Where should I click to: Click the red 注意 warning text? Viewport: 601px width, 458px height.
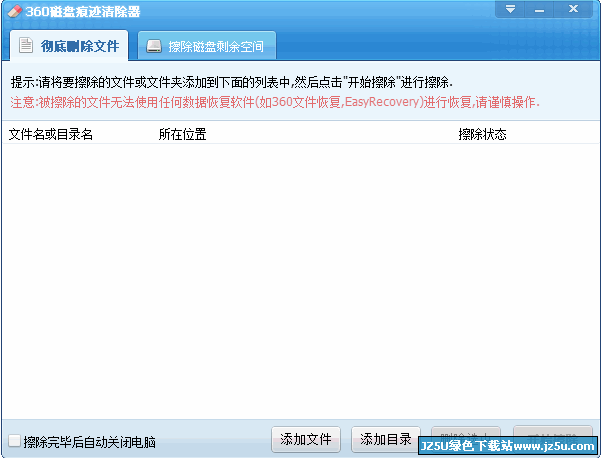275,102
